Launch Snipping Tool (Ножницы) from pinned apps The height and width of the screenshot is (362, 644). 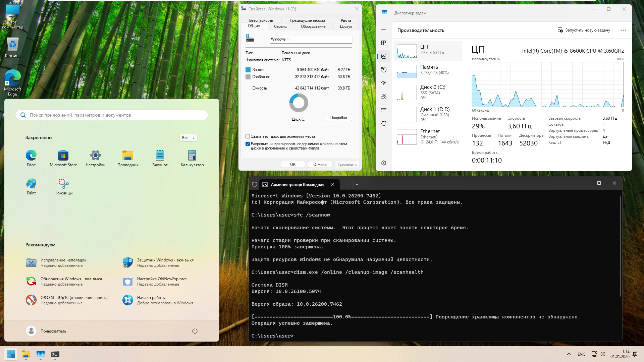click(63, 186)
